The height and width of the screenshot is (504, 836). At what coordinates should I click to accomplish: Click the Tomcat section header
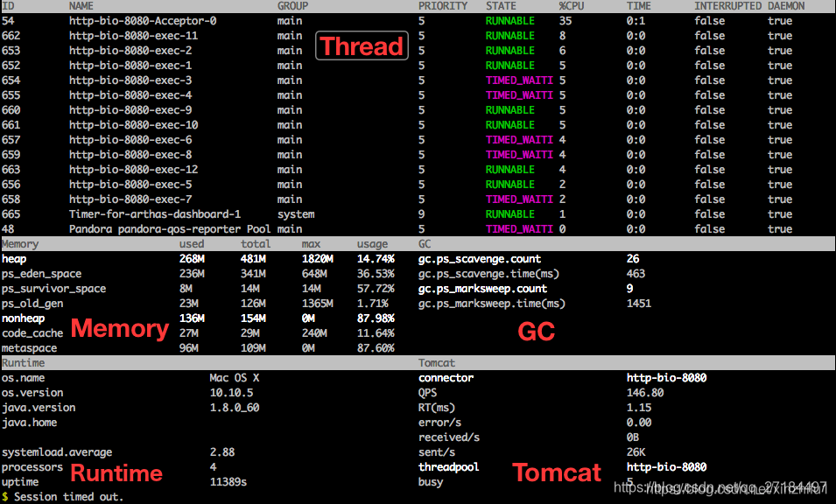click(x=437, y=363)
